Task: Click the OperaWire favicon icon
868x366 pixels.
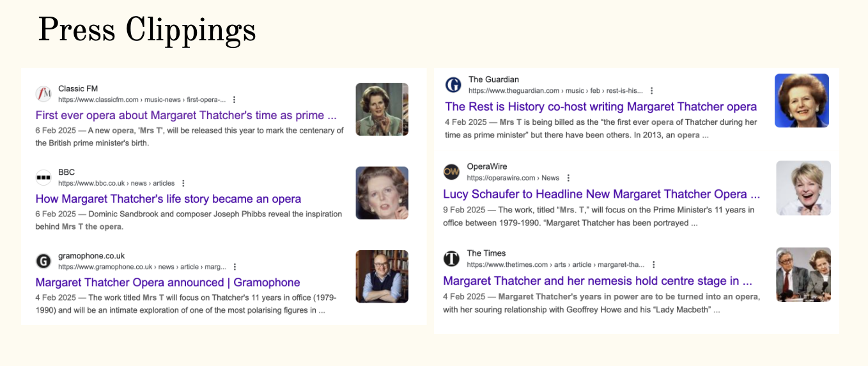Action: (x=451, y=171)
